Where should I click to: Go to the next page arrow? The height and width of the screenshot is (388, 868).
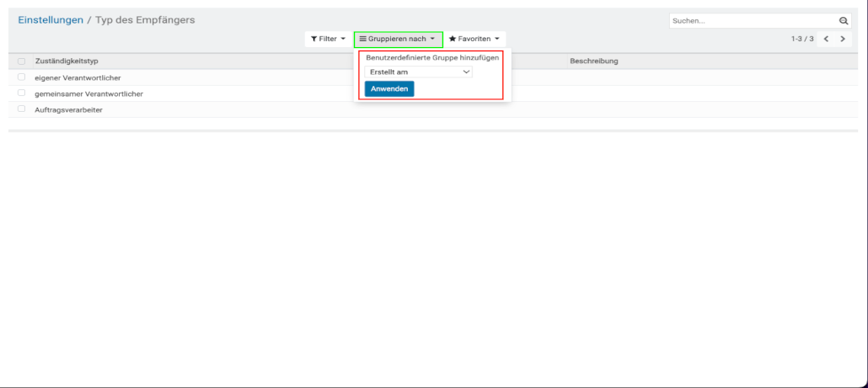[843, 40]
